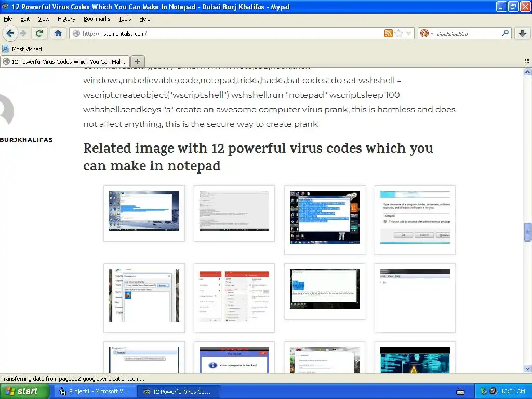532x399 pixels.
Task: Reload the current page
Action: [x=39, y=33]
